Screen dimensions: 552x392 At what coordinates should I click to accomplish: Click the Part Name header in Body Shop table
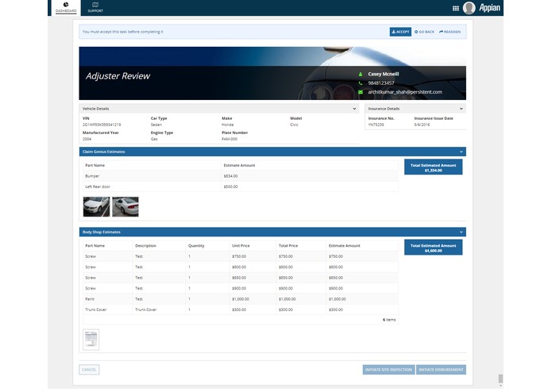coord(95,245)
